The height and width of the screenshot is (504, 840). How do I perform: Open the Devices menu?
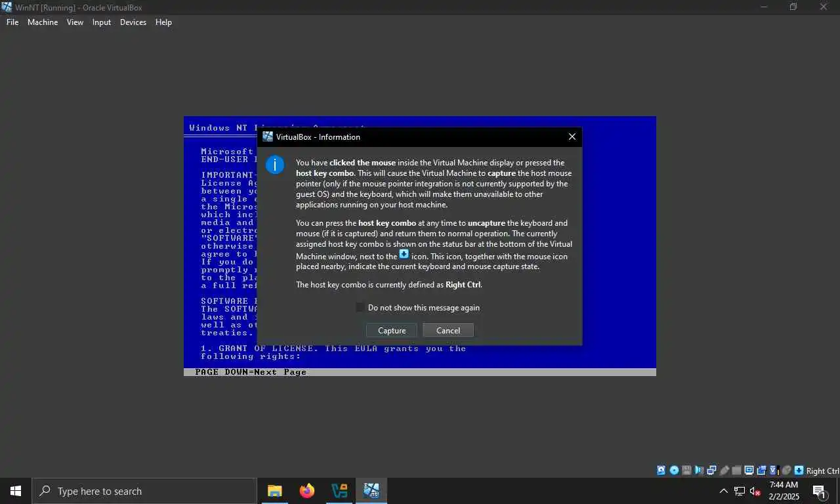pos(133,22)
